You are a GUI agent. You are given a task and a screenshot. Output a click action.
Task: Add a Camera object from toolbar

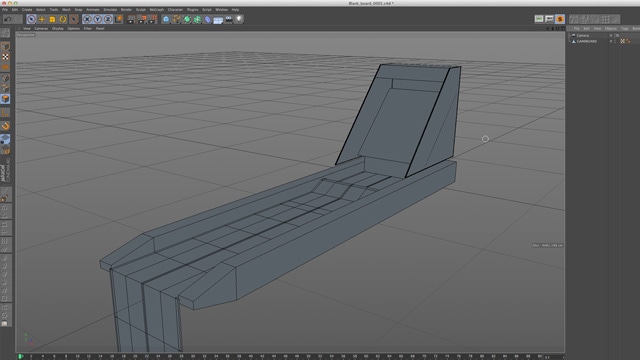click(229, 19)
